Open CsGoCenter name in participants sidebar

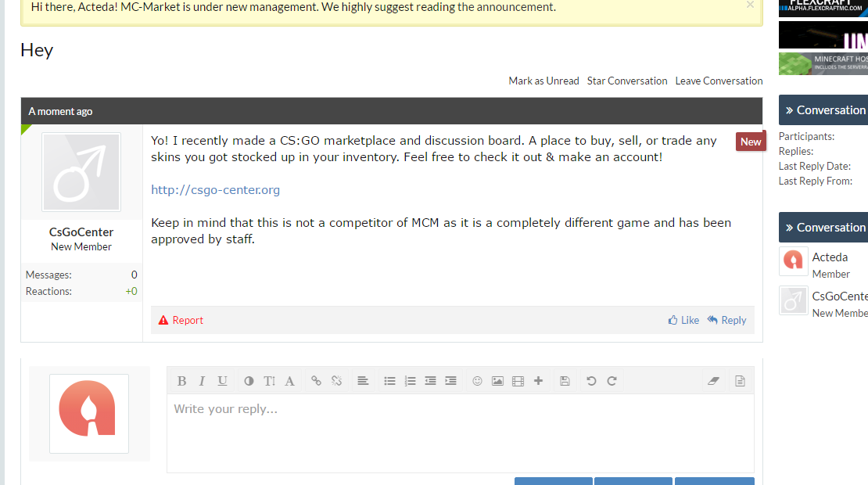[x=840, y=296]
